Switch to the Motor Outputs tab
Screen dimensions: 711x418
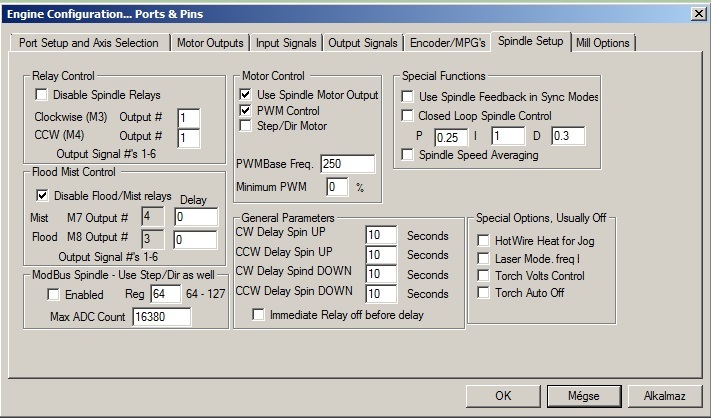tap(210, 43)
